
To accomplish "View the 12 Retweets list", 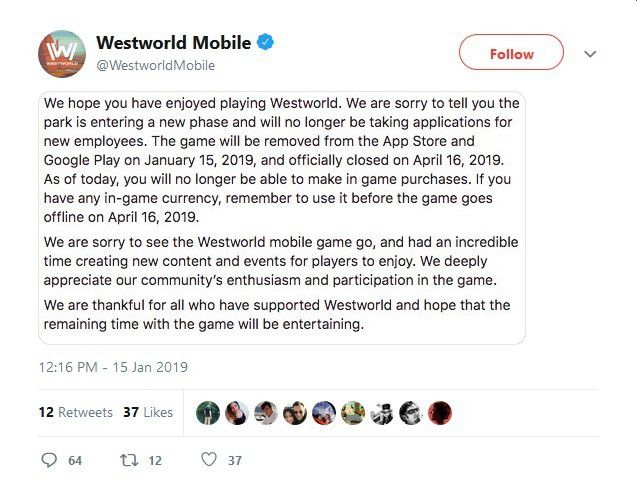I will click(x=62, y=412).
